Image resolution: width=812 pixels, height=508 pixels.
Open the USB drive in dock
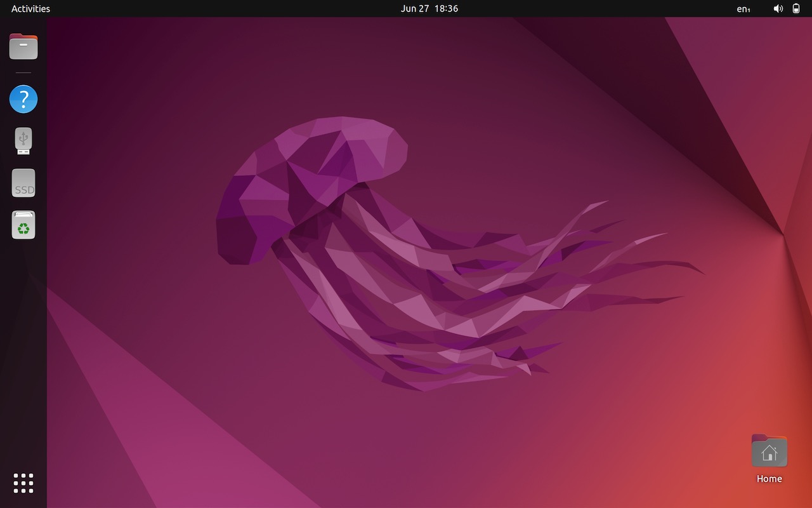23,141
